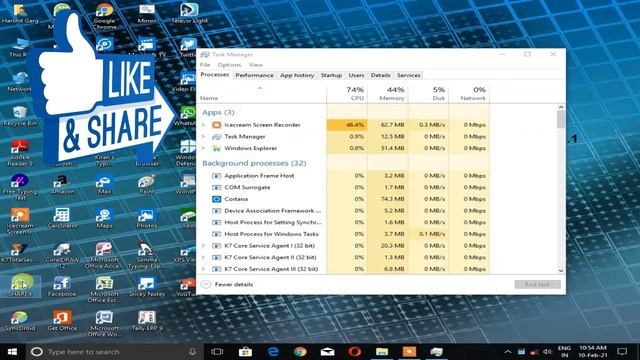Expand K7 Core Service Agent III
The width and height of the screenshot is (640, 360).
click(x=204, y=269)
